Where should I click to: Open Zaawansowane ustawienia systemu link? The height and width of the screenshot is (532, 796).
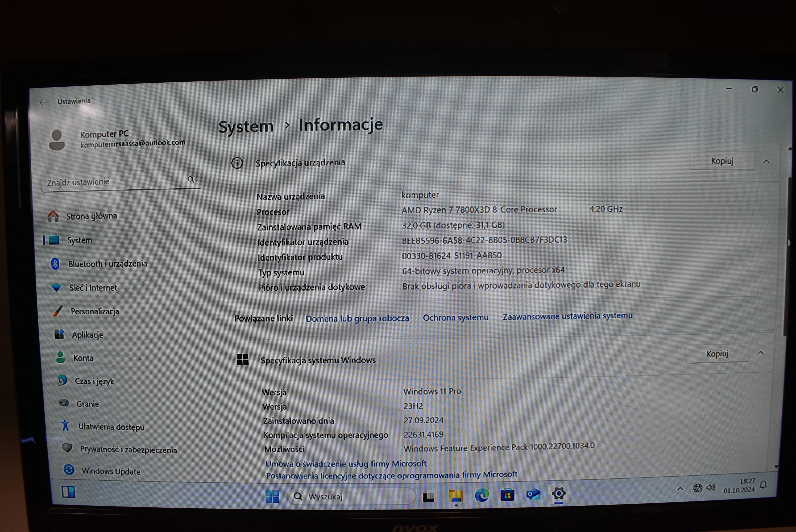tap(567, 316)
